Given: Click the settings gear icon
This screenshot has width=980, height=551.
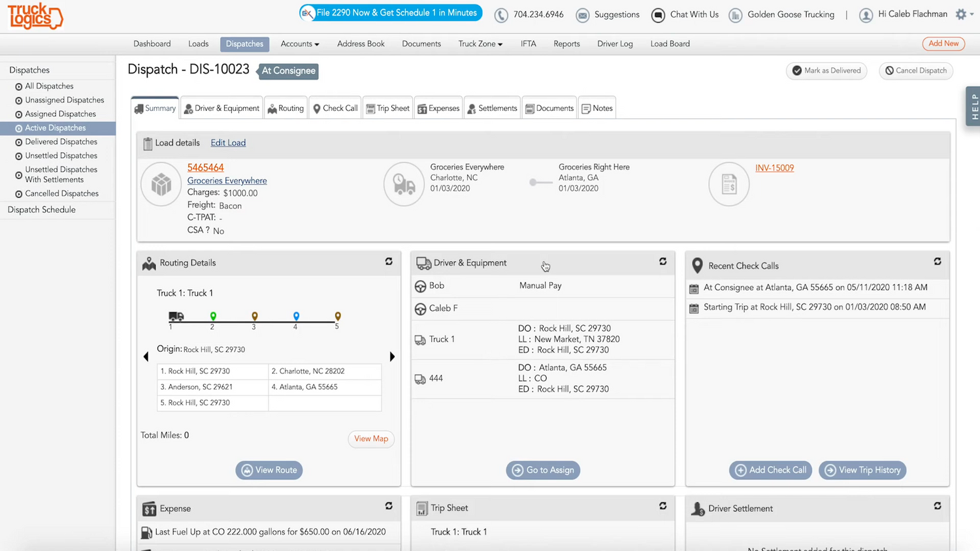Looking at the screenshot, I should (961, 14).
